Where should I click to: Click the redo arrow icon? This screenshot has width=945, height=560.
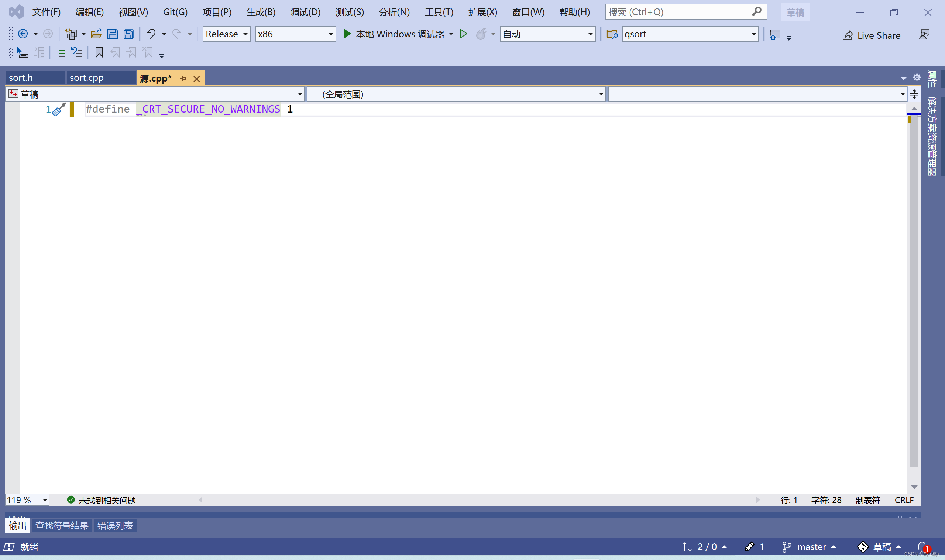tap(176, 34)
